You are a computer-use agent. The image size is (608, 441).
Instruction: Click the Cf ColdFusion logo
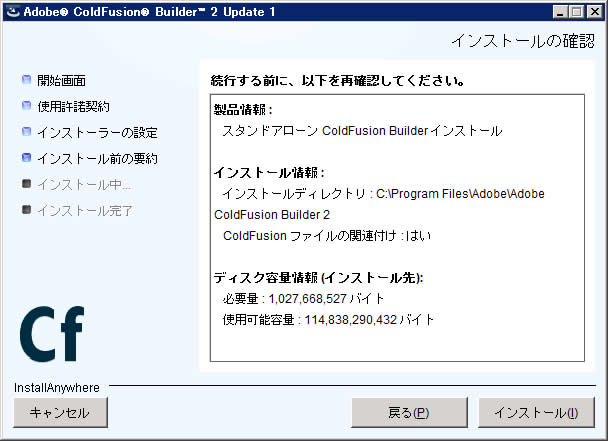[52, 334]
